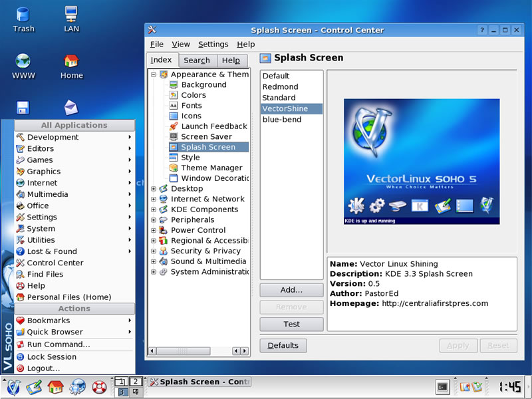Click the 1:45 clock in the panel

pos(510,387)
